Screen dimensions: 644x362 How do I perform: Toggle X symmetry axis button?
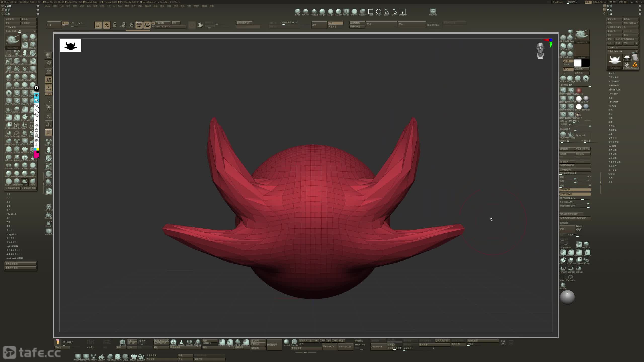click(x=65, y=23)
